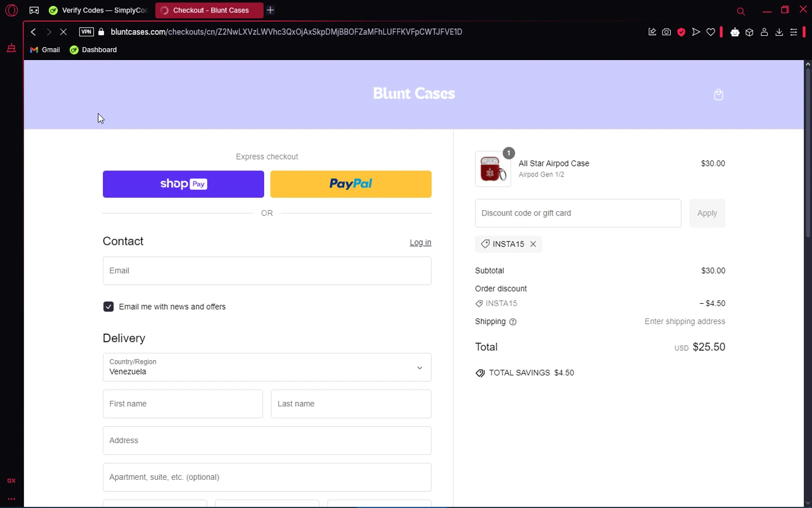Viewport: 812px width, 508px height.
Task: Focus the Address input field
Action: click(x=267, y=441)
